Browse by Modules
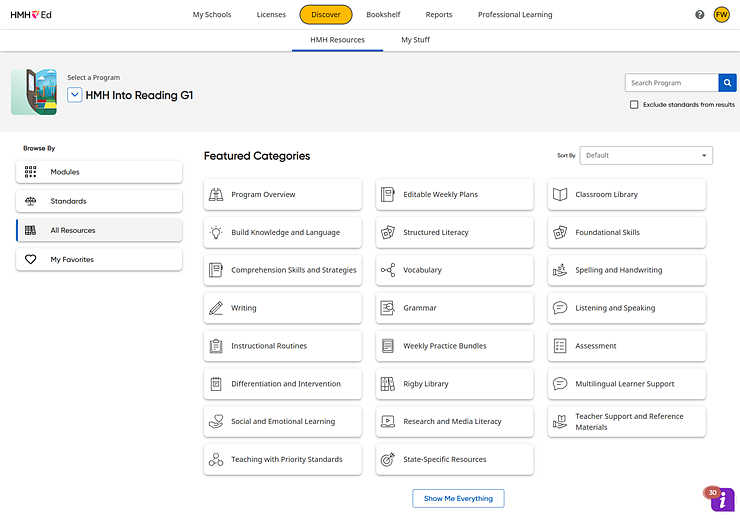 pos(99,172)
